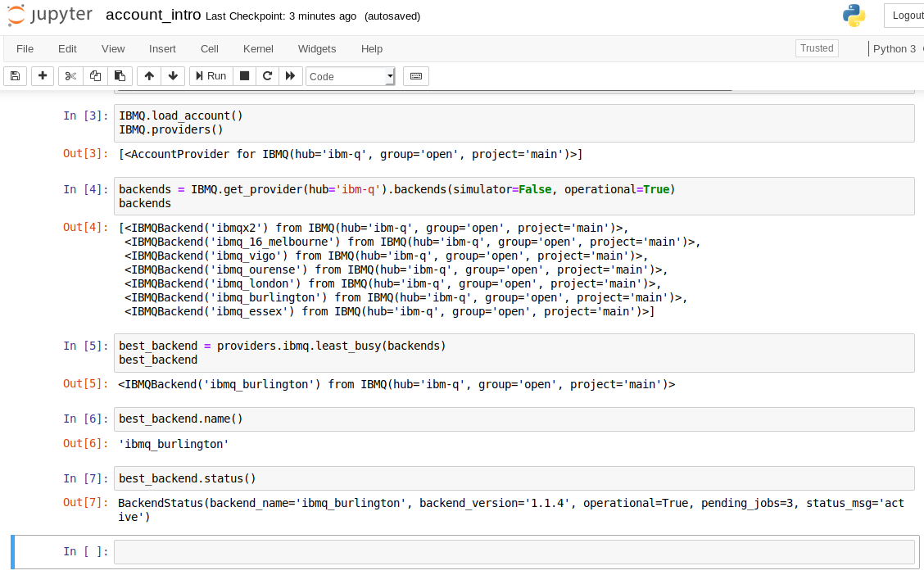This screenshot has height=575, width=924.
Task: Open the File menu
Action: click(x=25, y=49)
